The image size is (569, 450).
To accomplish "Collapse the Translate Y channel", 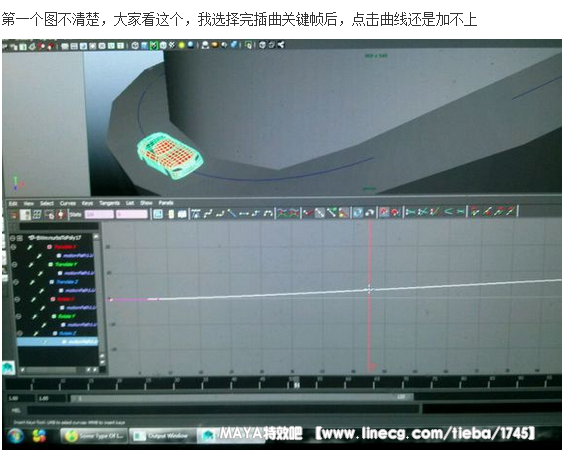I will pos(15,265).
